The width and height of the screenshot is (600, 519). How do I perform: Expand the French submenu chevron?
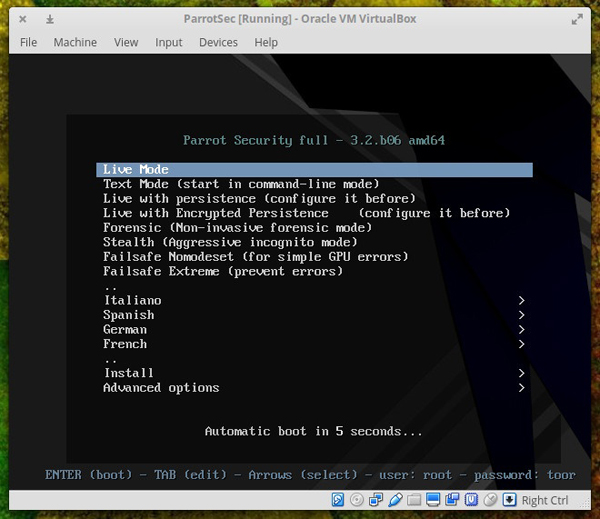point(521,344)
